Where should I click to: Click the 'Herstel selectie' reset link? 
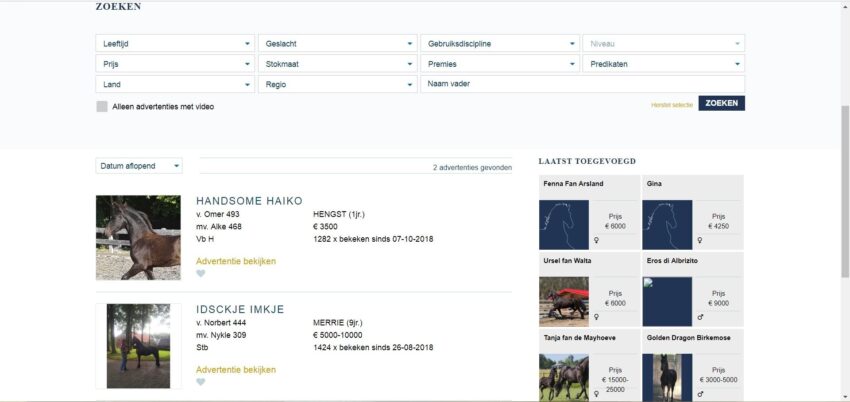671,104
